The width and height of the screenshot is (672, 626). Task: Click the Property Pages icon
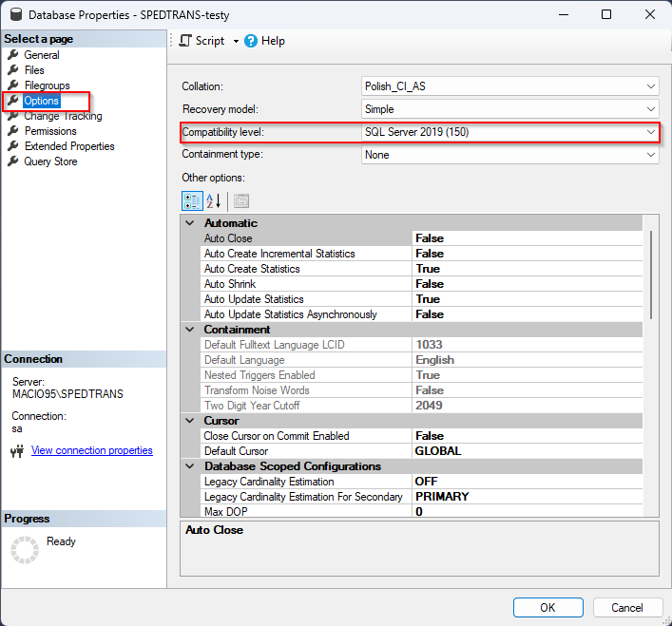pyautogui.click(x=241, y=200)
